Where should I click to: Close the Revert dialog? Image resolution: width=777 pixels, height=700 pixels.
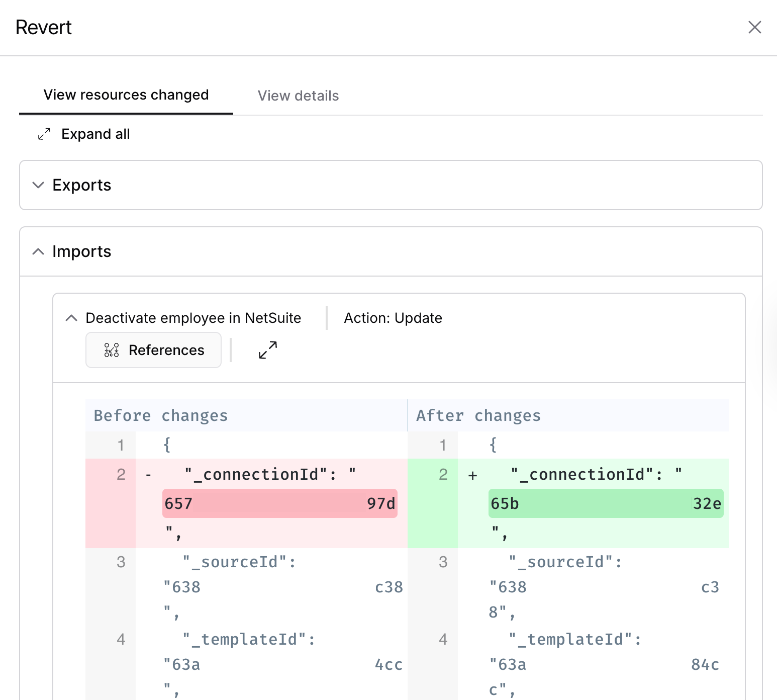(x=754, y=27)
